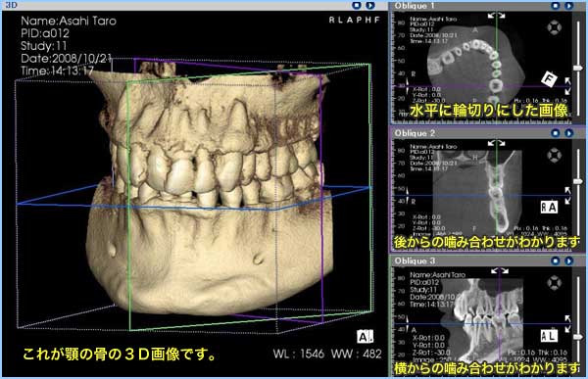This screenshot has height=379, width=588.
Task: Click the WL 1546 WW 482 readout
Action: (327, 354)
